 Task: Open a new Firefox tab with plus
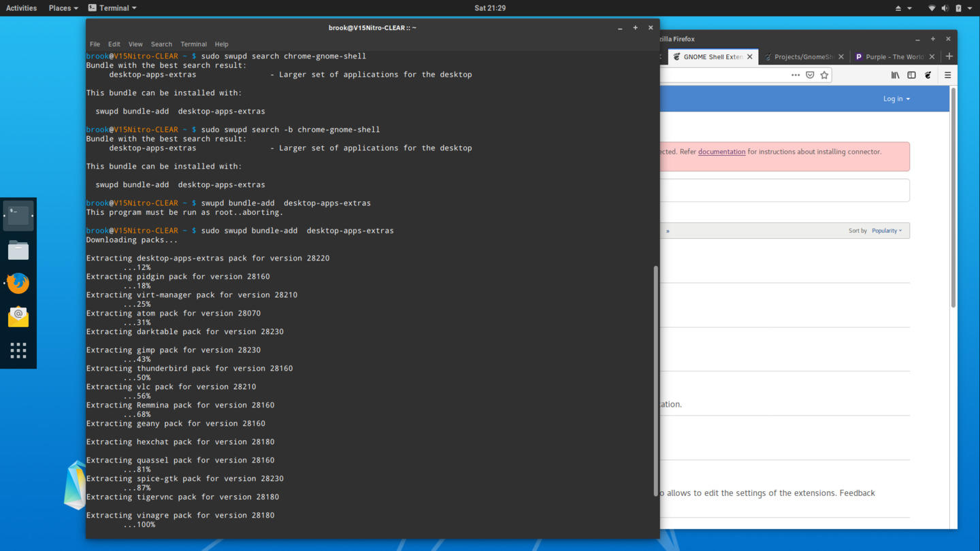949,56
